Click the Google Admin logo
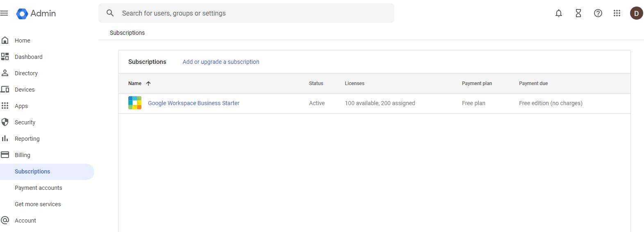The image size is (644, 232). 36,14
